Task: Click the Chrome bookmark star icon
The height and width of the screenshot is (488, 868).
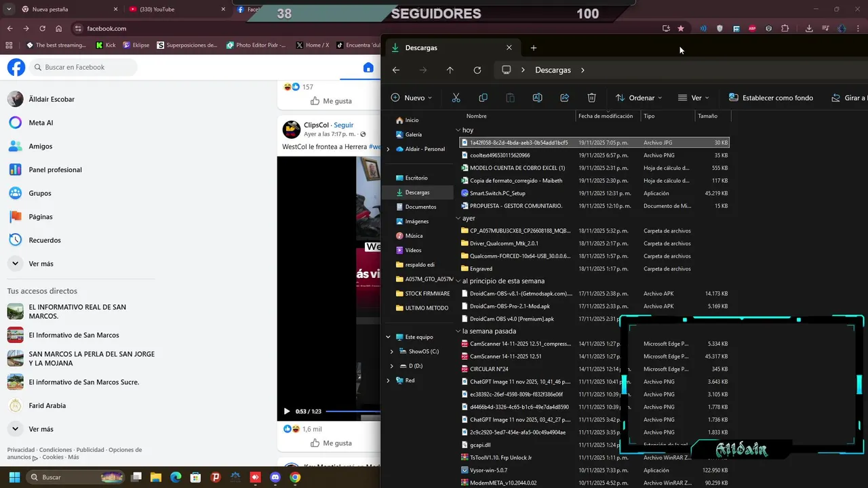Action: point(681,28)
